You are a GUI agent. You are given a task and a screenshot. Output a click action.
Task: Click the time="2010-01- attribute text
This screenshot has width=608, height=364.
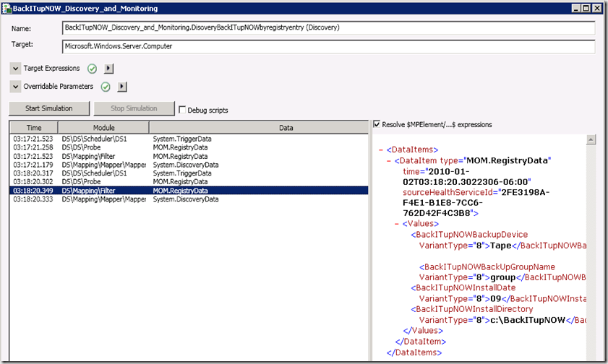pos(436,172)
